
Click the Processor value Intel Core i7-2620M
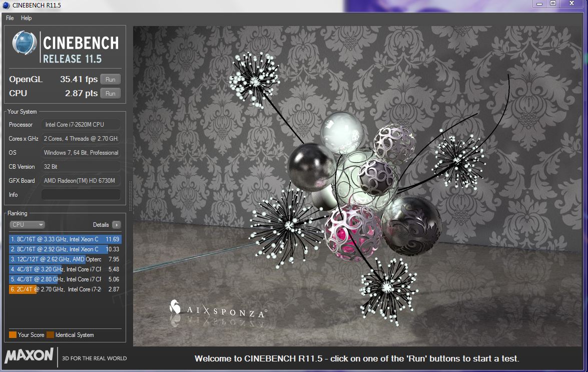pyautogui.click(x=81, y=125)
